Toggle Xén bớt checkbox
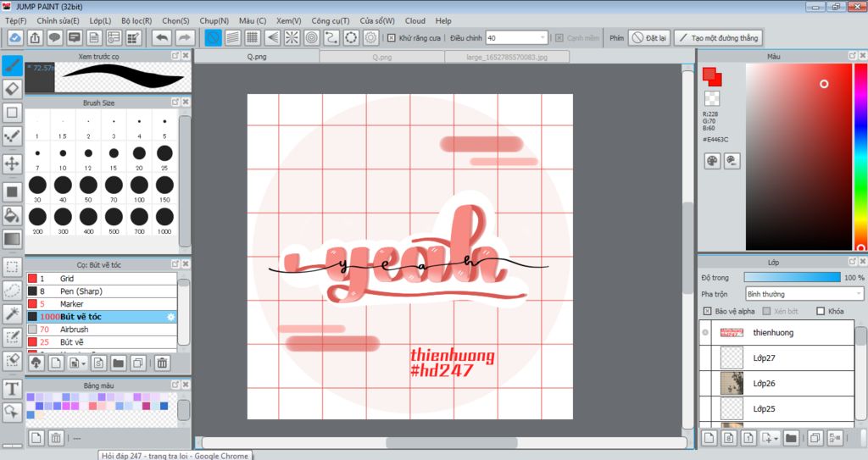868x460 pixels. tap(766, 311)
